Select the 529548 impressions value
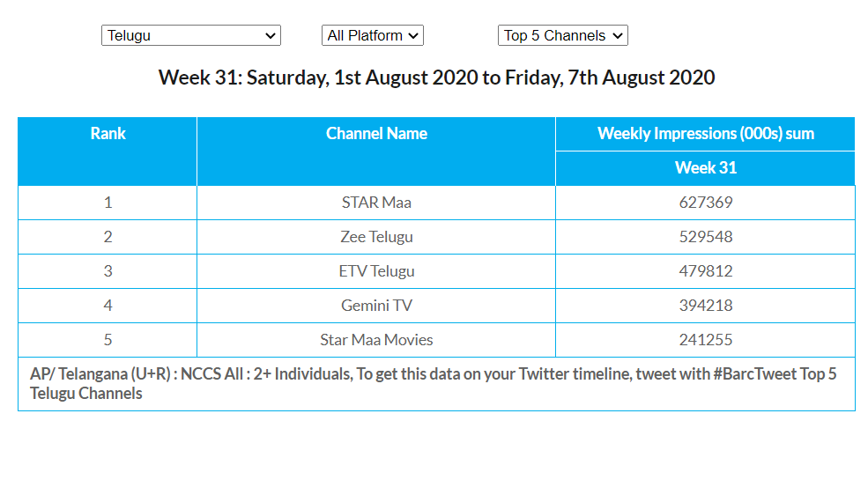Viewport: 868px width, 480px height. (705, 237)
